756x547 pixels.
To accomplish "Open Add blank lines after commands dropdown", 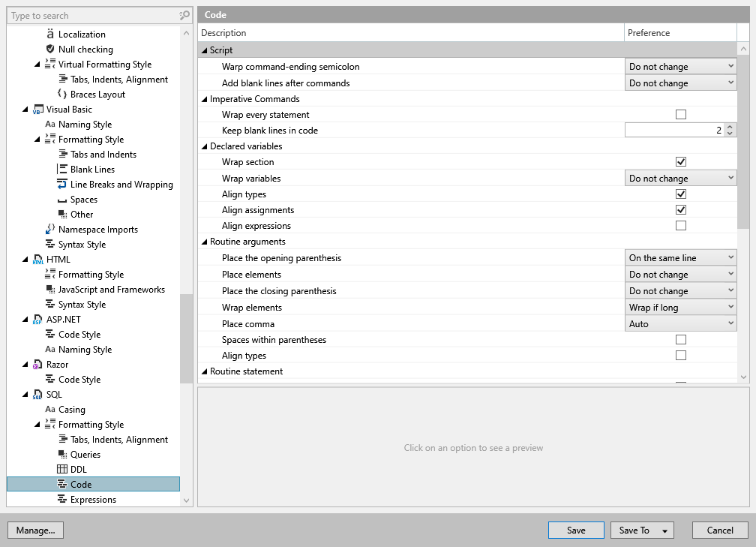I will pos(680,83).
